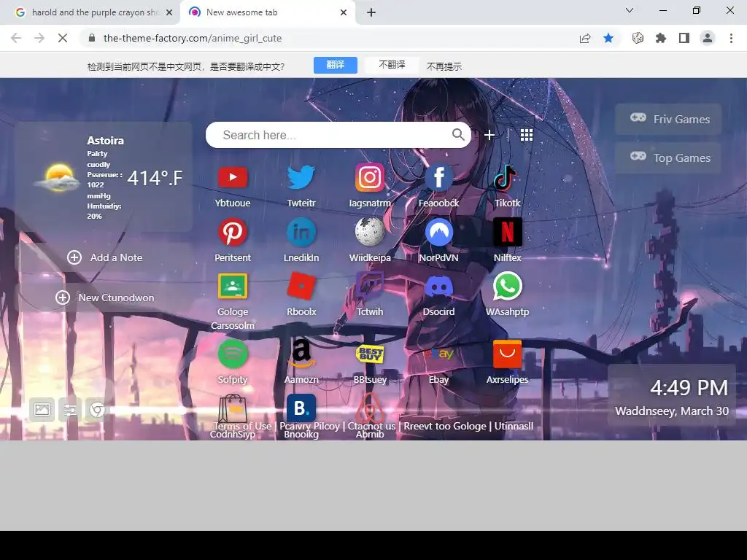The width and height of the screenshot is (747, 560).
Task: Open the Facebook shortcut icon
Action: pyautogui.click(x=438, y=177)
